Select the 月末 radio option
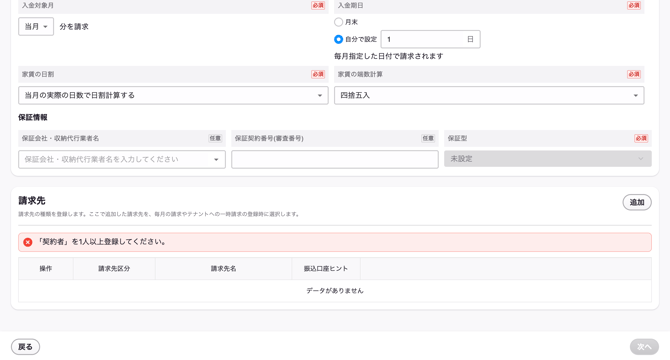 tap(338, 22)
